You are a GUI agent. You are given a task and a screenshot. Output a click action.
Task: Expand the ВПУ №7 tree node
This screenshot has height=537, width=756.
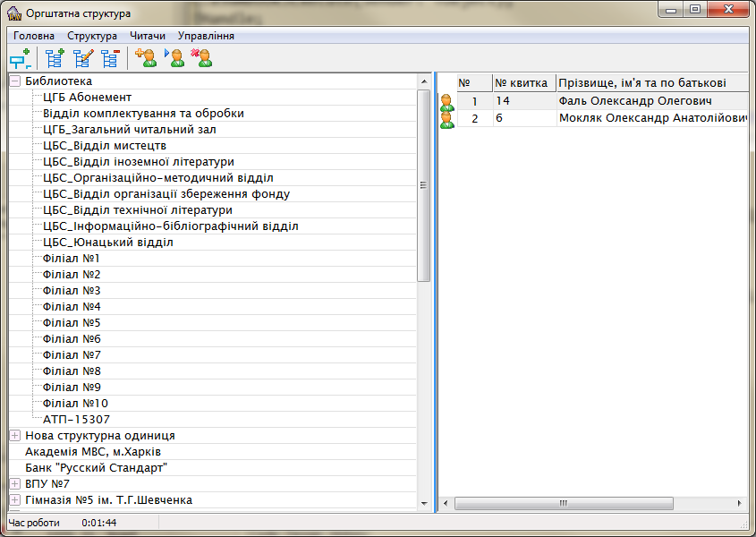point(15,484)
